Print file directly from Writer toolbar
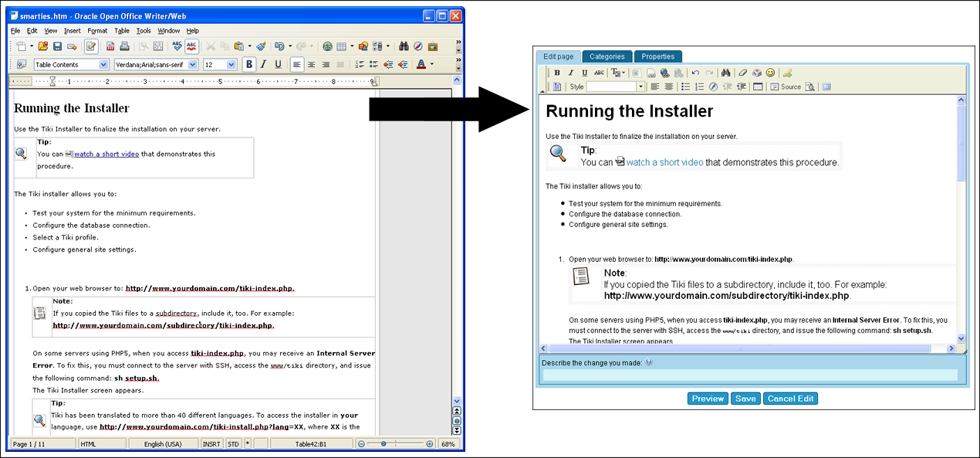Viewport: 980px width, 458px height. [x=124, y=46]
